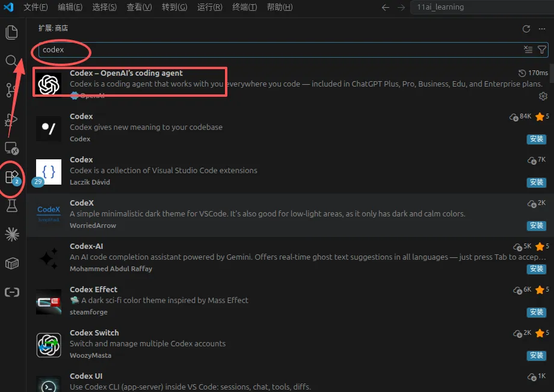
Task: Refresh the extensions marketplace list
Action: [x=526, y=29]
